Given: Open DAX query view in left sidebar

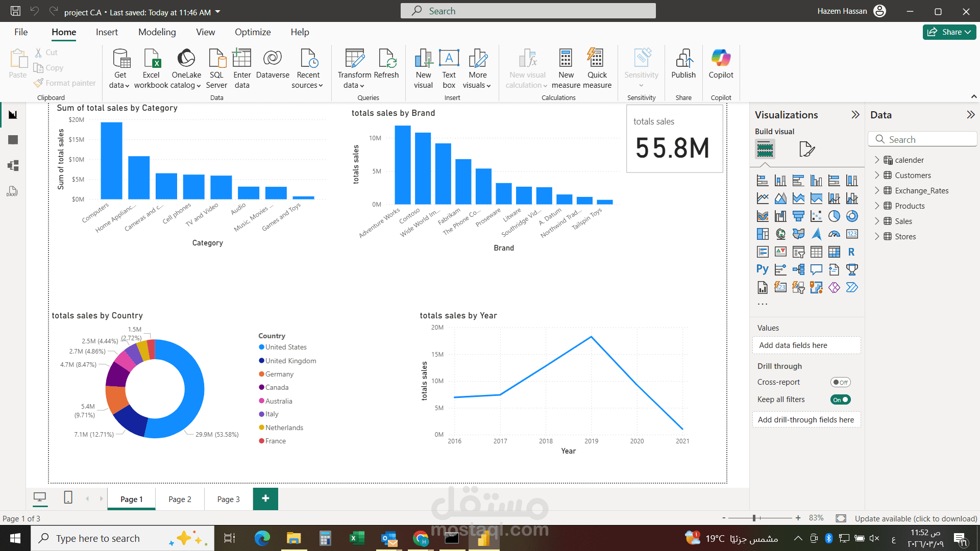Looking at the screenshot, I should click(12, 191).
